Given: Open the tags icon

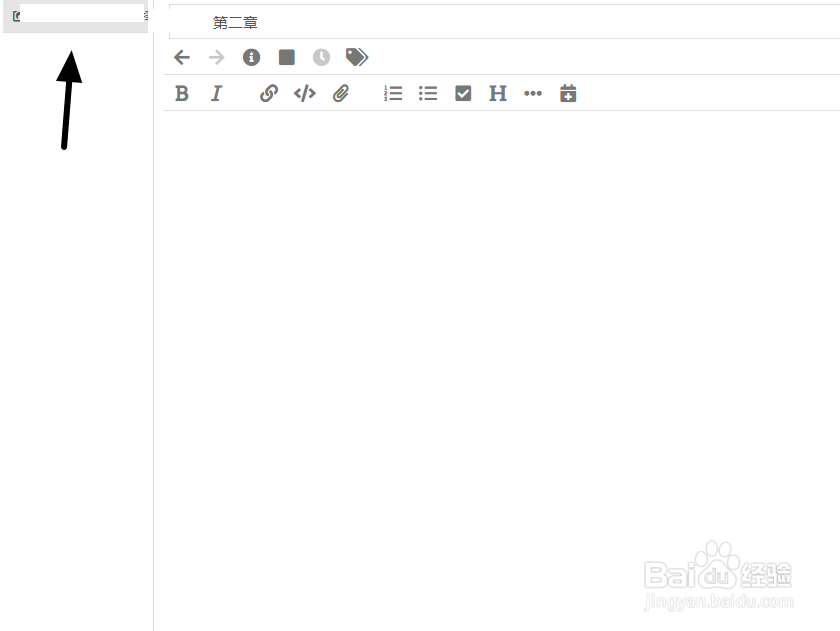Looking at the screenshot, I should click(x=357, y=57).
